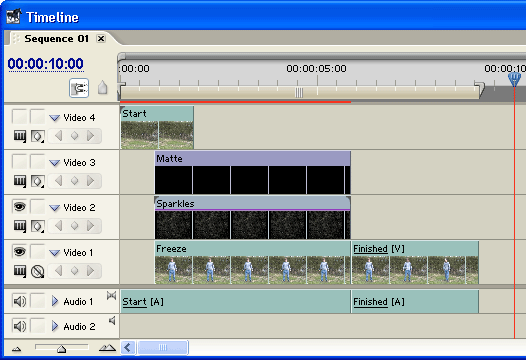Select the Sequence 01 tab
This screenshot has width=526, height=360.
pos(56,39)
